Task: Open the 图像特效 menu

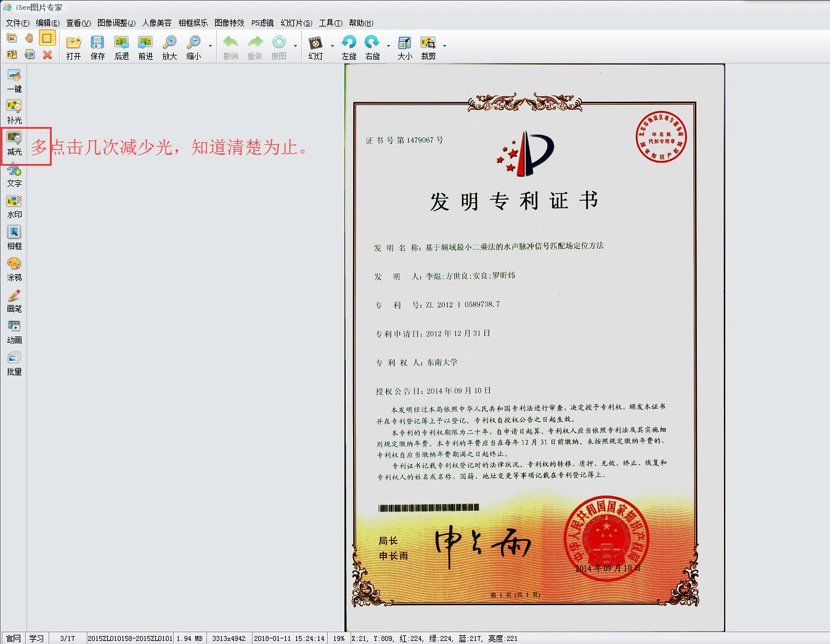Action: point(229,23)
